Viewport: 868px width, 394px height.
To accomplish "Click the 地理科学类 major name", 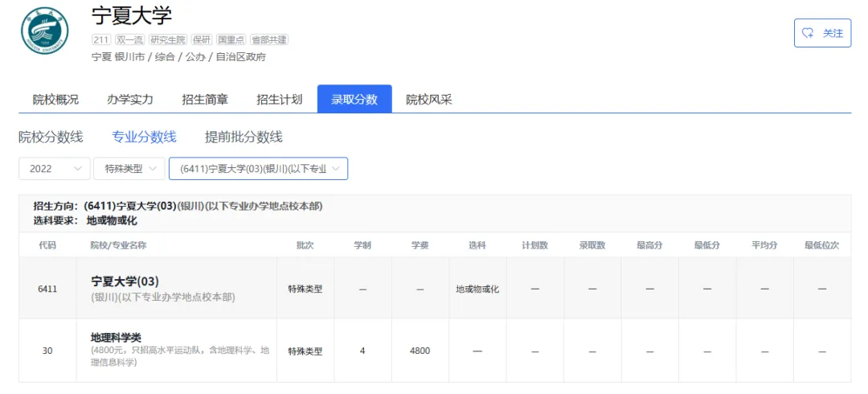I will pyautogui.click(x=117, y=338).
